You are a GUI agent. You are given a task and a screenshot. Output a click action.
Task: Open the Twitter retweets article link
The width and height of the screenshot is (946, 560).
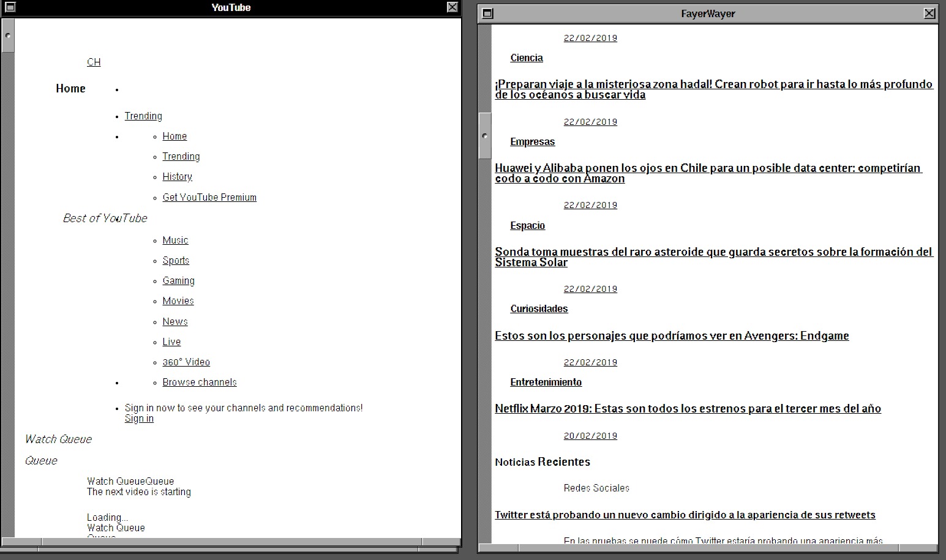tap(685, 515)
